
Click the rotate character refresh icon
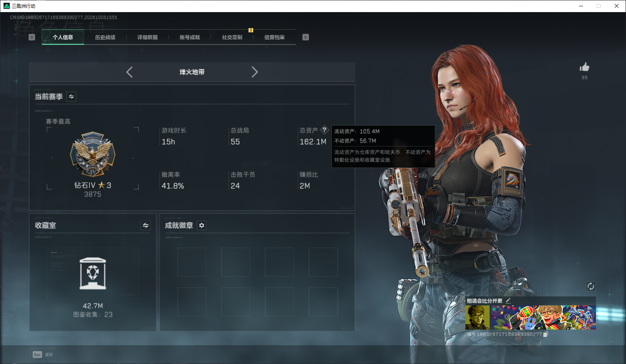(x=591, y=286)
